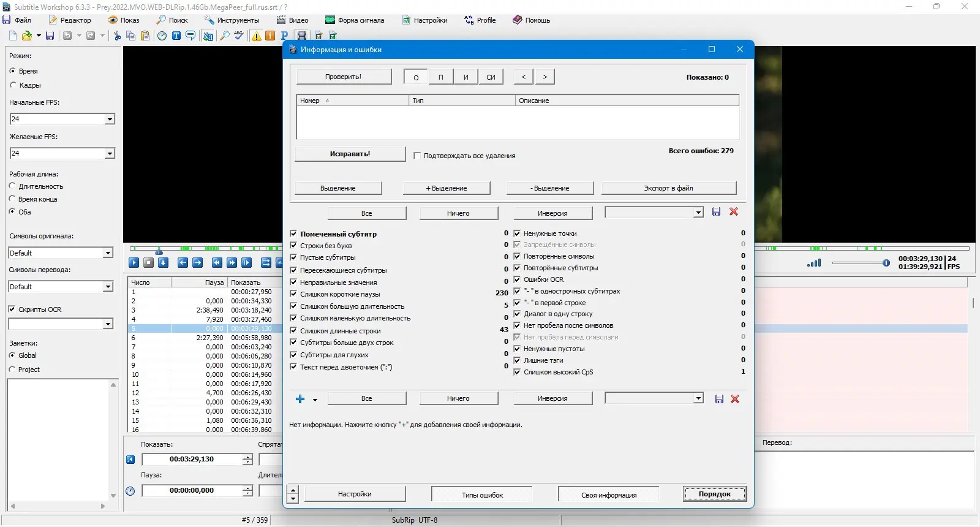The height and width of the screenshot is (527, 980).
Task: Toggle the Ошибки OCR checkbox
Action: [x=517, y=279]
